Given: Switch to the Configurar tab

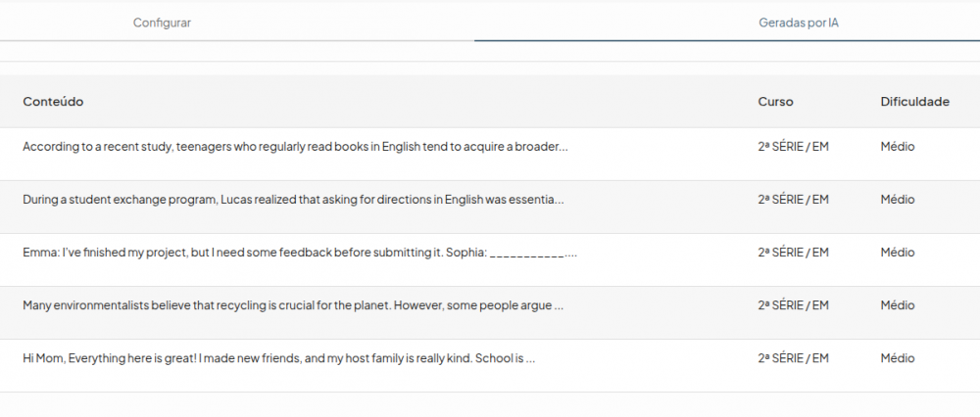Looking at the screenshot, I should [x=162, y=23].
